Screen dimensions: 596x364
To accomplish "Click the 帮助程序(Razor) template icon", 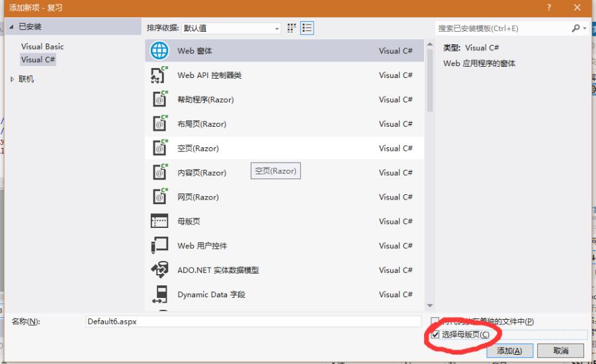I will coord(159,99).
